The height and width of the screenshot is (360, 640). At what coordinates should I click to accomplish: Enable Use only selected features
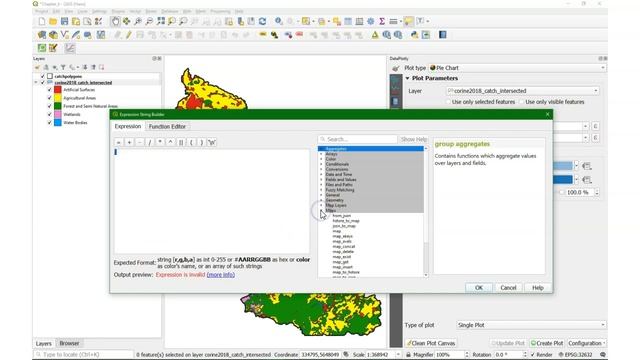pos(449,102)
